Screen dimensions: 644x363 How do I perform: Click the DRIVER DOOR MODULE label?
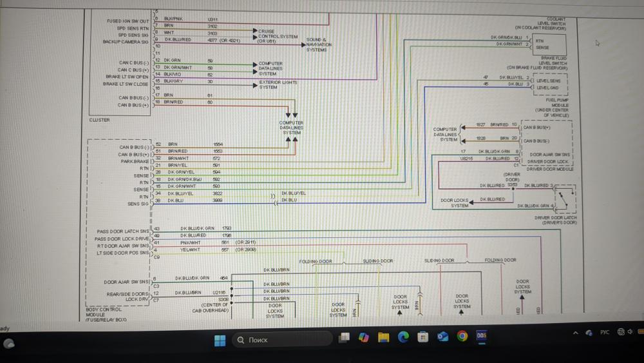[x=550, y=169]
